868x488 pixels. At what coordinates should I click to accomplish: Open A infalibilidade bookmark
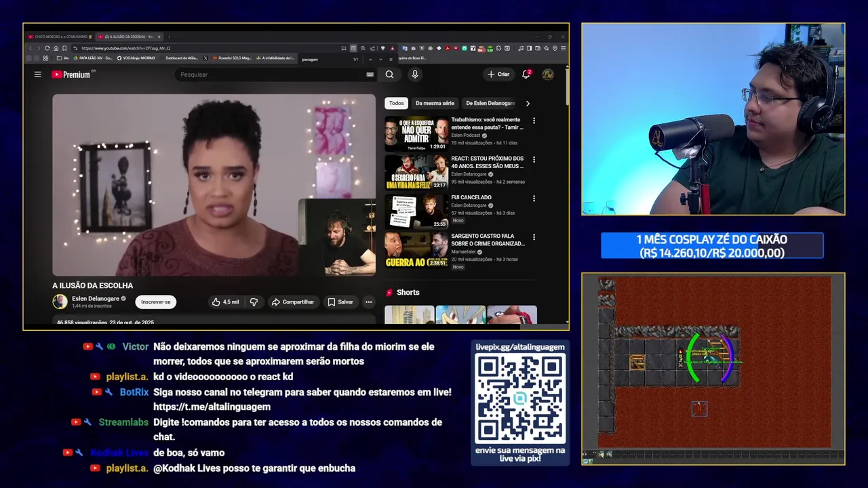pyautogui.click(x=275, y=58)
